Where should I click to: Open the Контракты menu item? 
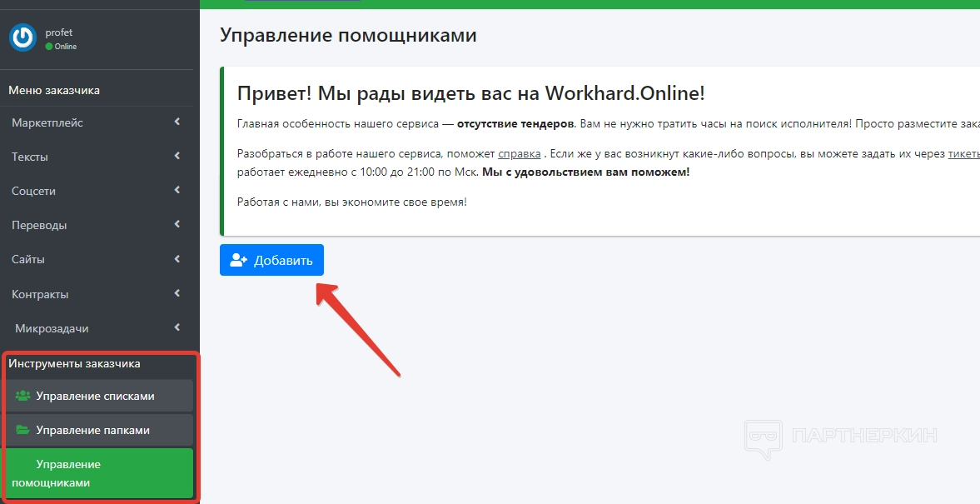pyautogui.click(x=97, y=294)
